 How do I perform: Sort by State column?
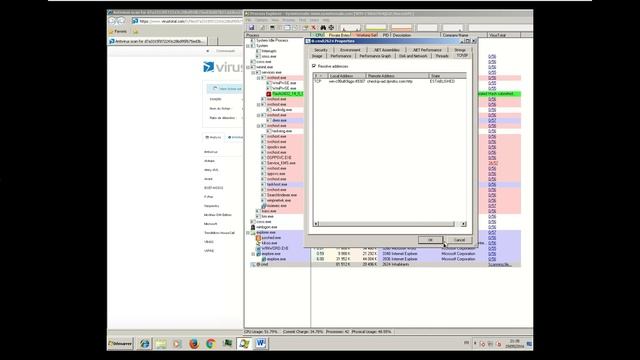click(x=447, y=76)
